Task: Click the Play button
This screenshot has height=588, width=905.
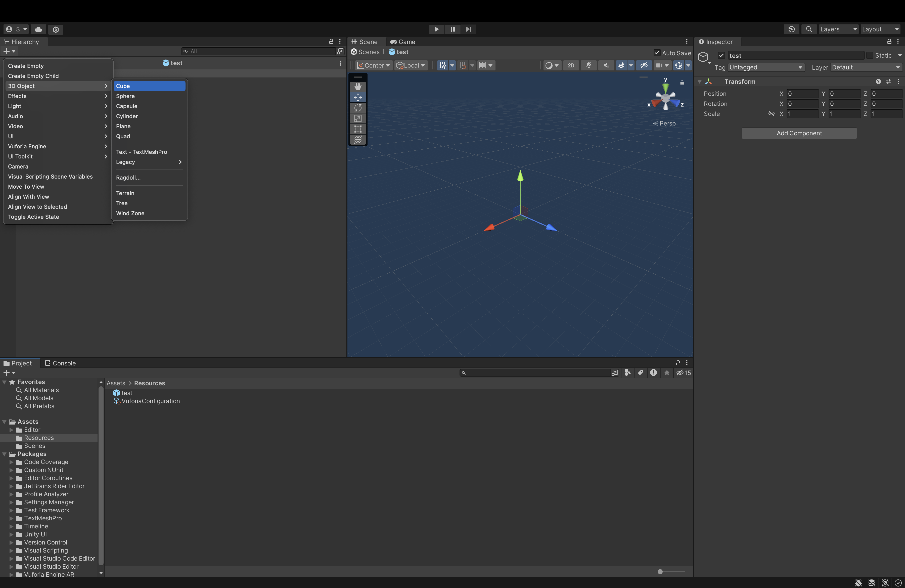Action: click(436, 29)
